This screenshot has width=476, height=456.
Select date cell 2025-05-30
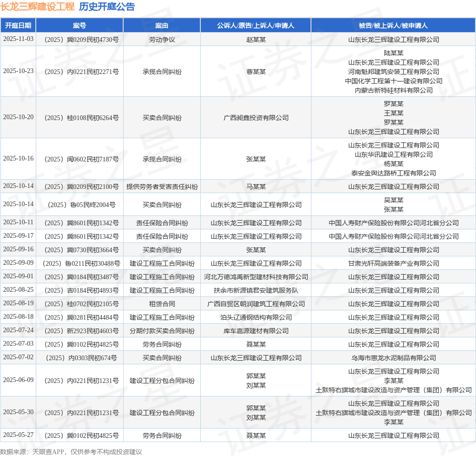(18, 412)
